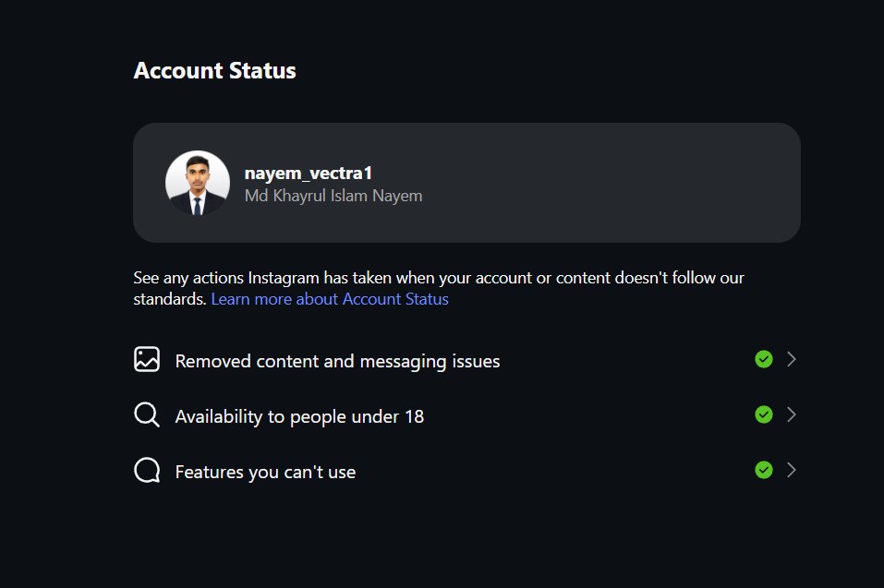Click green checkmark for Removed content and messaging issues
The height and width of the screenshot is (588, 884).
(763, 359)
